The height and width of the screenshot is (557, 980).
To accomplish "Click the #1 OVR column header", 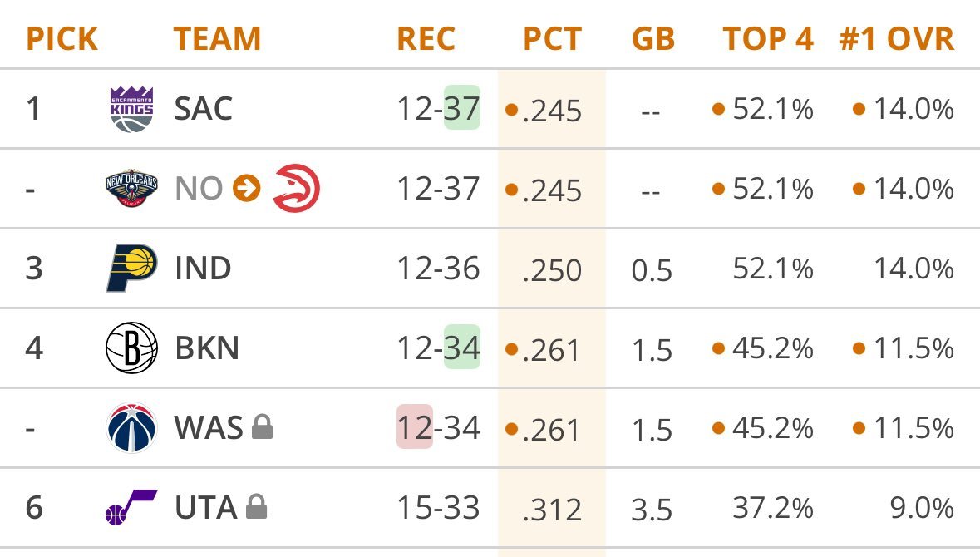I will point(897,38).
